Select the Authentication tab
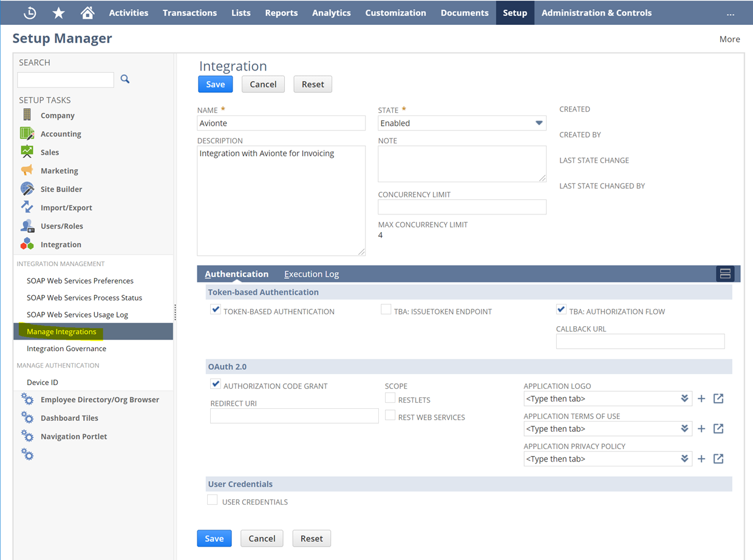753x560 pixels. tap(236, 274)
